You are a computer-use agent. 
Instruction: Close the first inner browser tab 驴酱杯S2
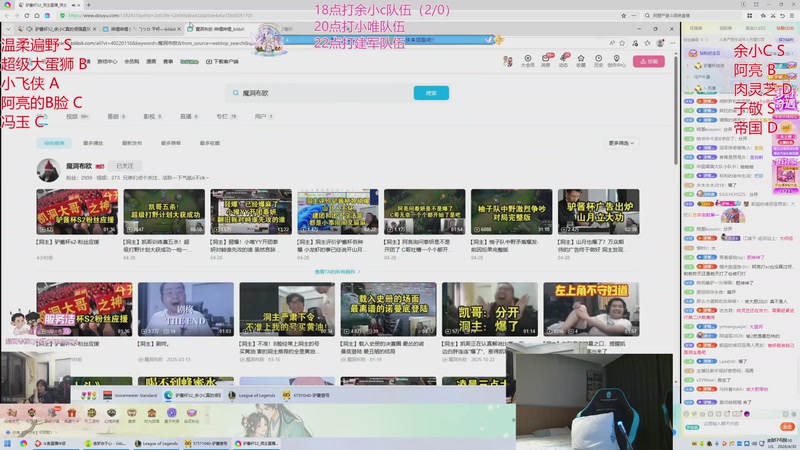point(94,29)
